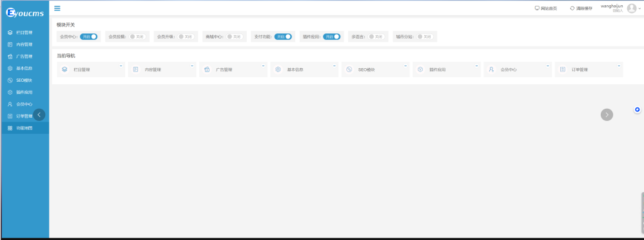Click the 清除缓存 refresh icon
This screenshot has height=240, width=644.
click(x=572, y=8)
